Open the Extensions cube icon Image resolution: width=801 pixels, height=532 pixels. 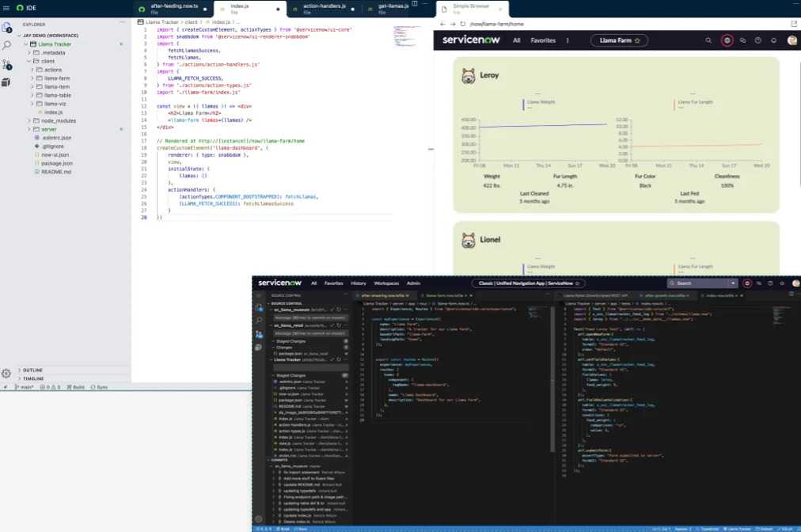[x=6, y=82]
